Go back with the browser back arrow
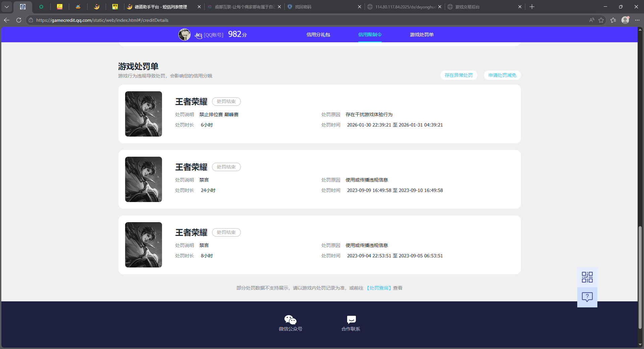 pos(7,20)
